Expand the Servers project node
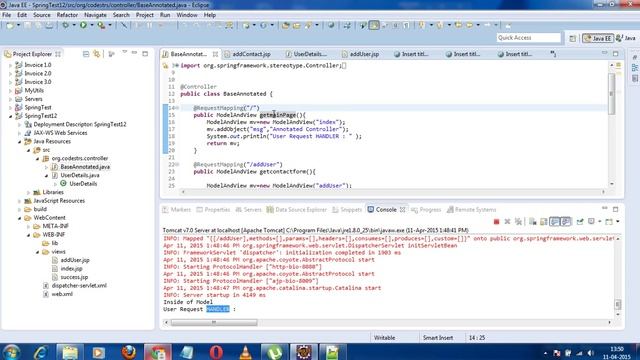This screenshot has height=360, width=640. point(11,99)
